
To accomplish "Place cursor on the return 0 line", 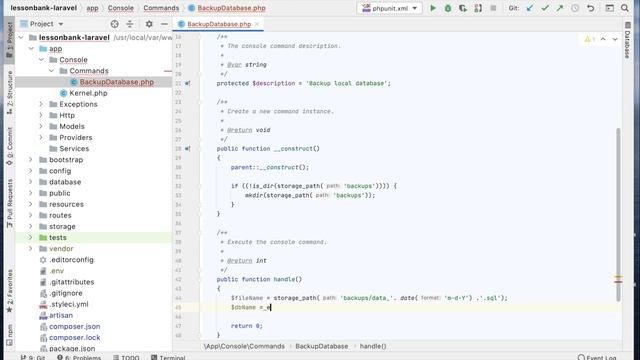I will click(247, 326).
